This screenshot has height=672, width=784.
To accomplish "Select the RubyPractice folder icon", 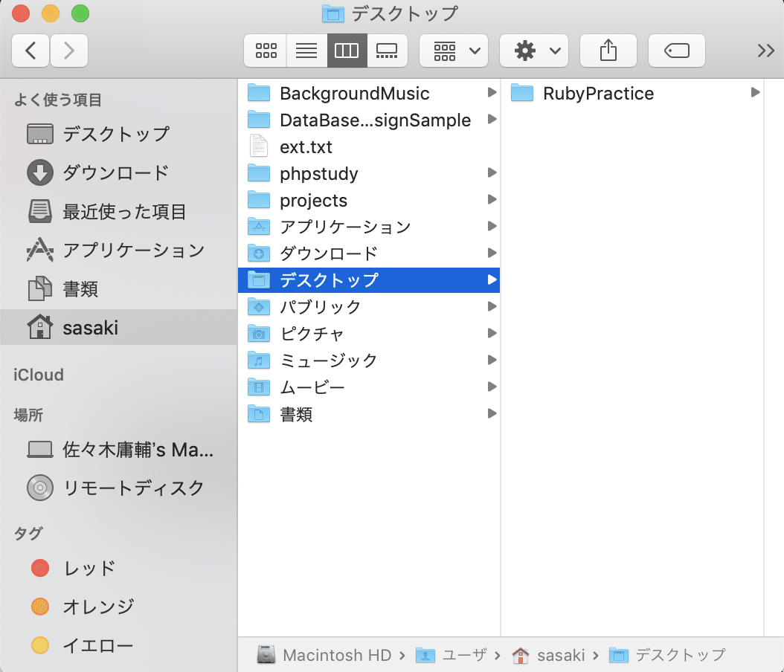I will point(522,93).
